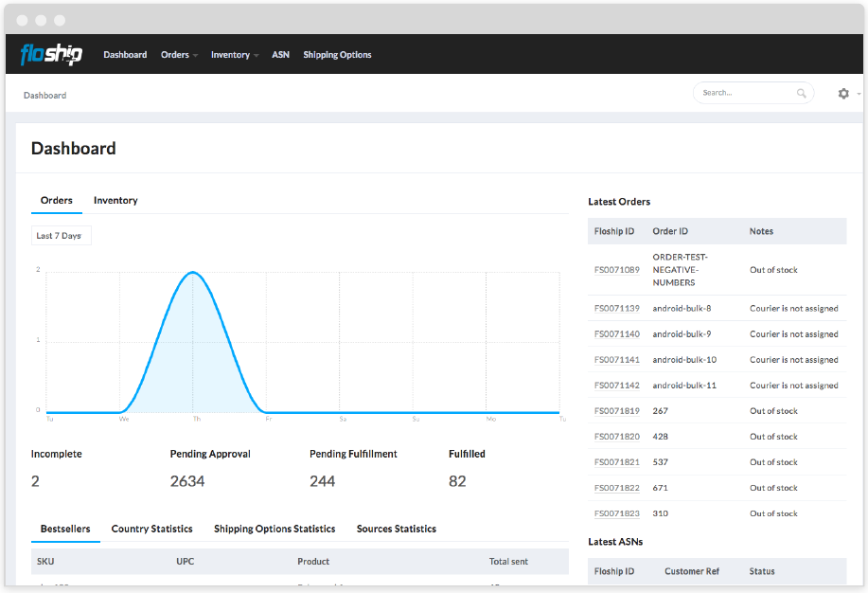This screenshot has width=868, height=593.
Task: Select the ASN menu item
Action: coord(280,54)
